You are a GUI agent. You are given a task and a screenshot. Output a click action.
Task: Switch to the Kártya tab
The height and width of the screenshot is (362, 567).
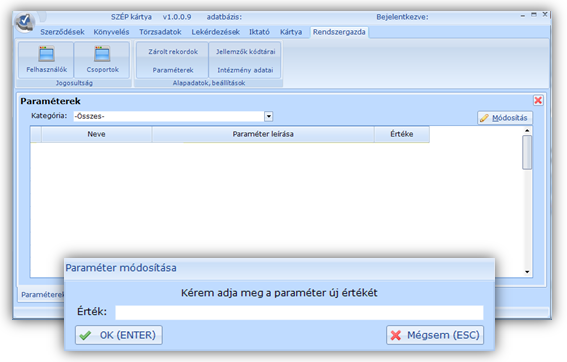click(291, 32)
